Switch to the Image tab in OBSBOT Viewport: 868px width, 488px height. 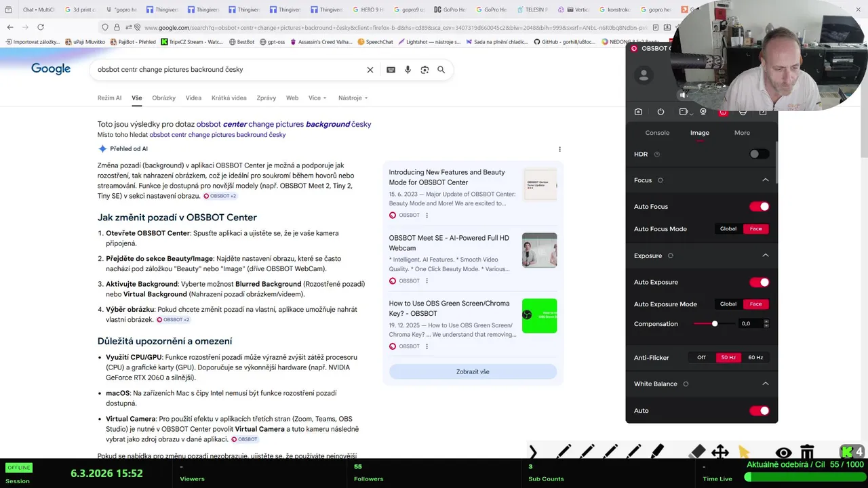click(700, 133)
